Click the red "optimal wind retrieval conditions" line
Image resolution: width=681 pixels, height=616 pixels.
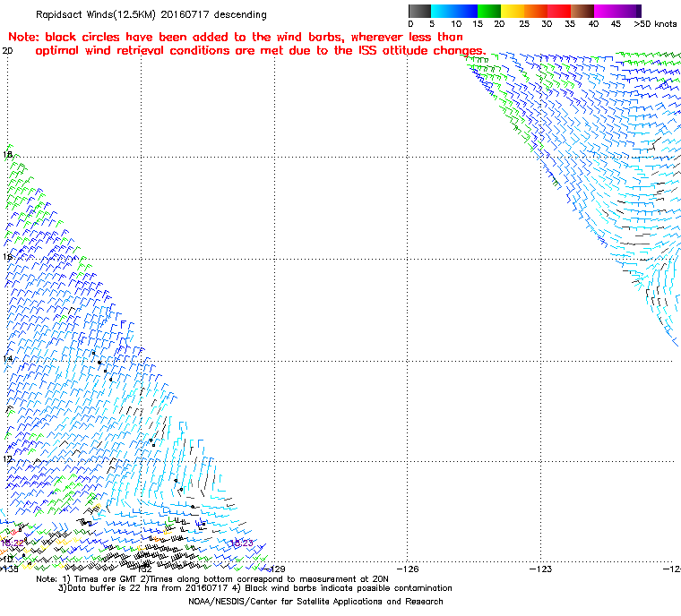click(x=261, y=51)
